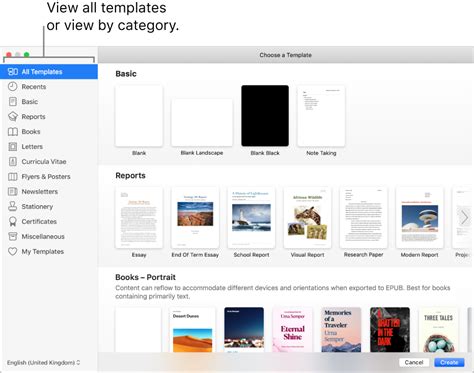
Task: Click the Curricula Vitae icon
Action: [13, 162]
